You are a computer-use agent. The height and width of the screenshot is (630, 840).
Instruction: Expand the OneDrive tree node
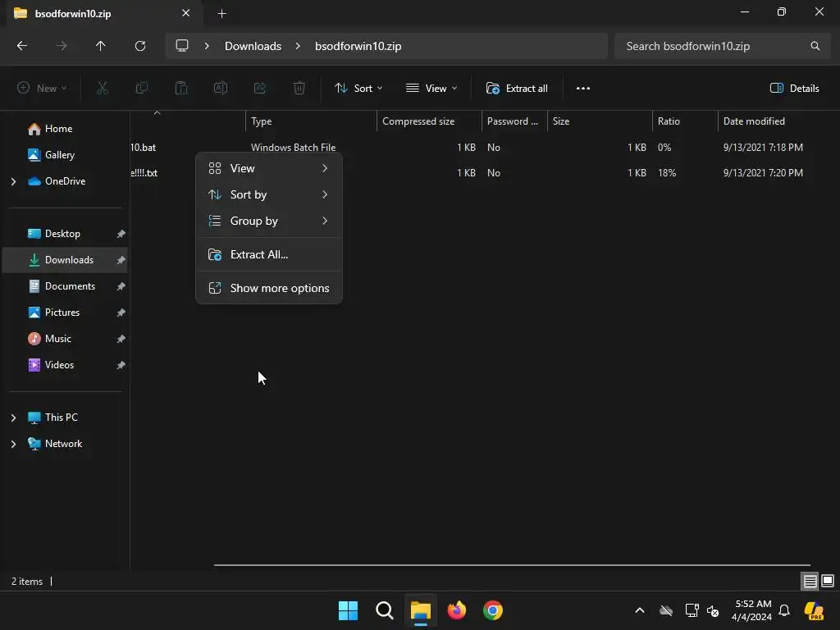pos(13,181)
